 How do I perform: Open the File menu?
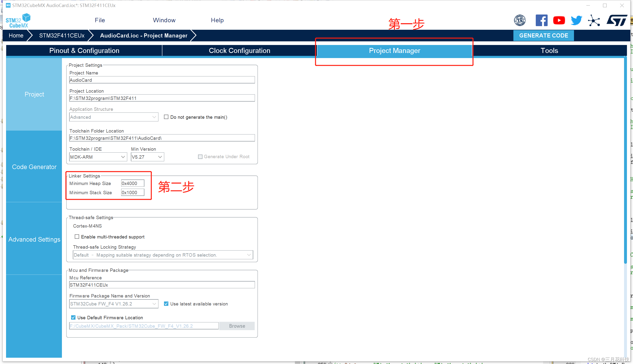click(x=100, y=20)
